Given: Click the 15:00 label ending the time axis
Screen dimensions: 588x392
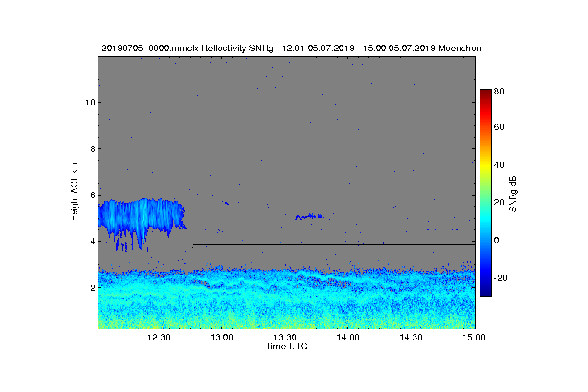Looking at the screenshot, I should [474, 337].
